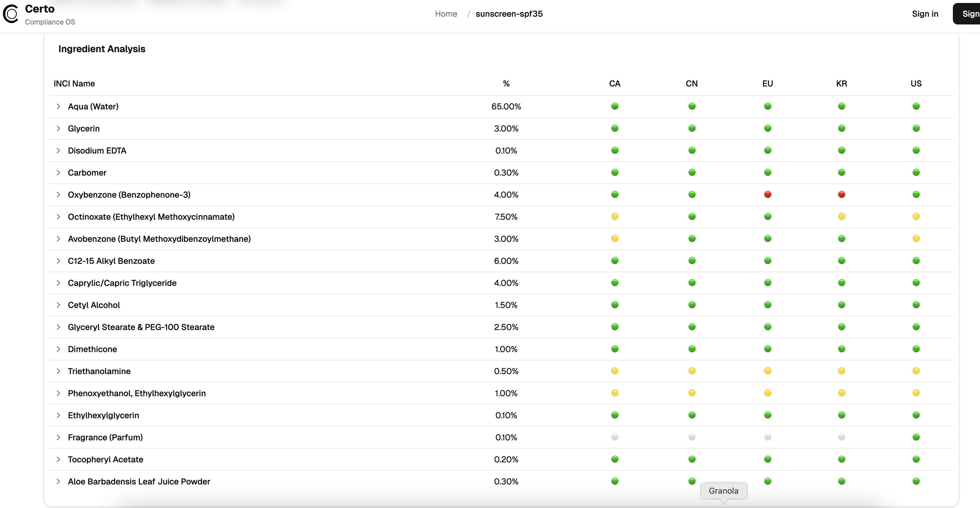Open the Home breadcrumb link
The image size is (980, 508).
446,14
